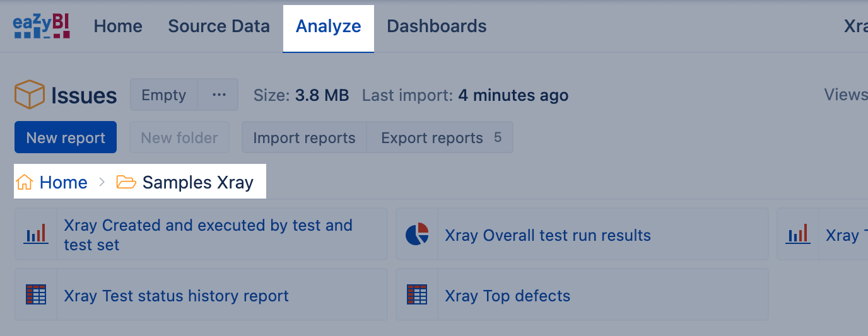Viewport: 868px width, 336px height.
Task: Click the orange Home house icon
Action: (25, 183)
